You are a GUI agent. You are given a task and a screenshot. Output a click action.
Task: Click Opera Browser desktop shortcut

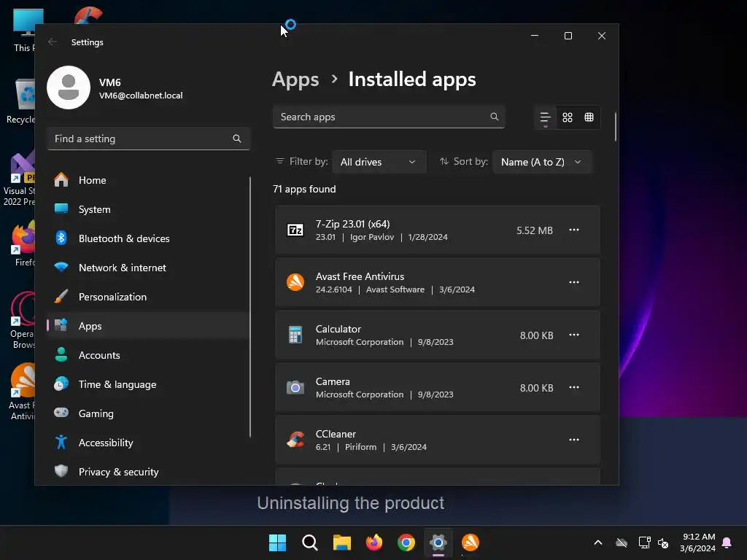[23, 320]
